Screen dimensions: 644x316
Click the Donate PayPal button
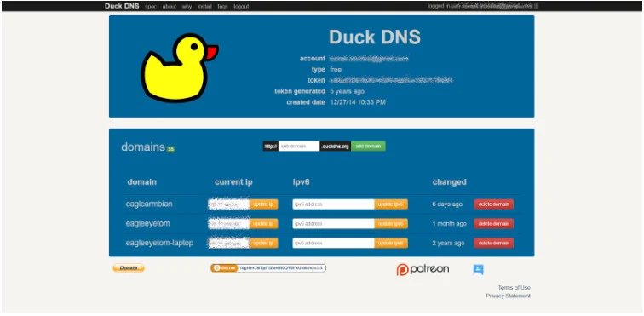click(x=129, y=268)
